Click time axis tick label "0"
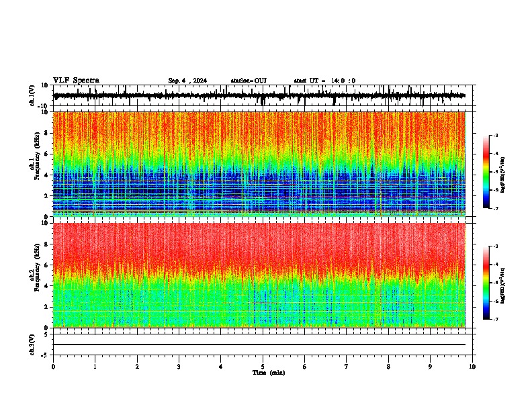Image resolution: width=532 pixels, height=411 pixels. tap(53, 367)
